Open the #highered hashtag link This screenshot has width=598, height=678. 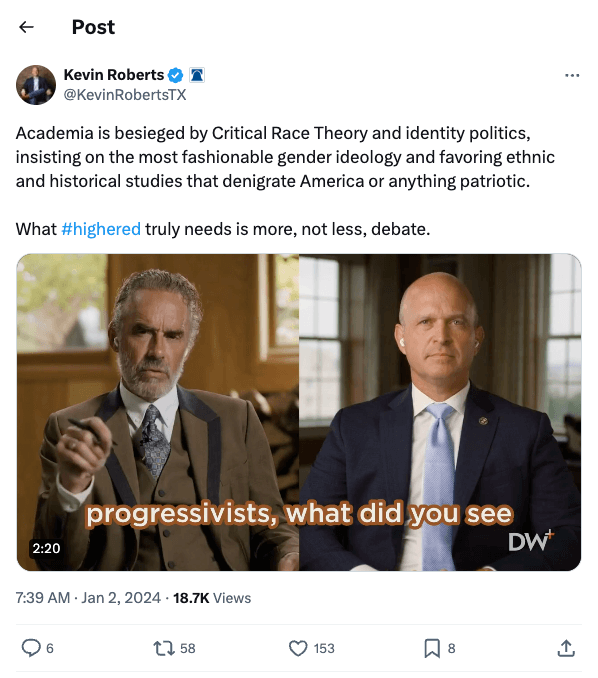coord(101,229)
